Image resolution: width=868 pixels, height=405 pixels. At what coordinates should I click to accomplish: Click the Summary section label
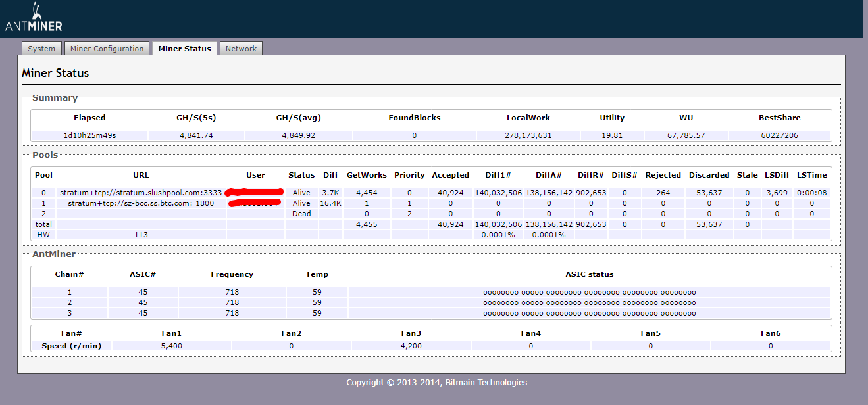(x=55, y=98)
